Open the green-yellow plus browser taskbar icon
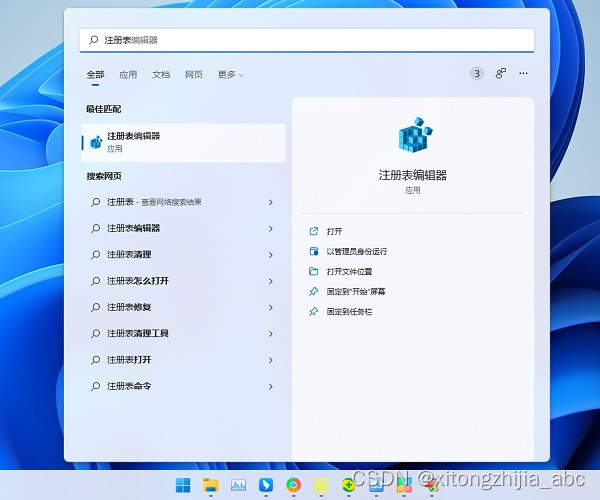Image resolution: width=600 pixels, height=500 pixels. [x=349, y=485]
